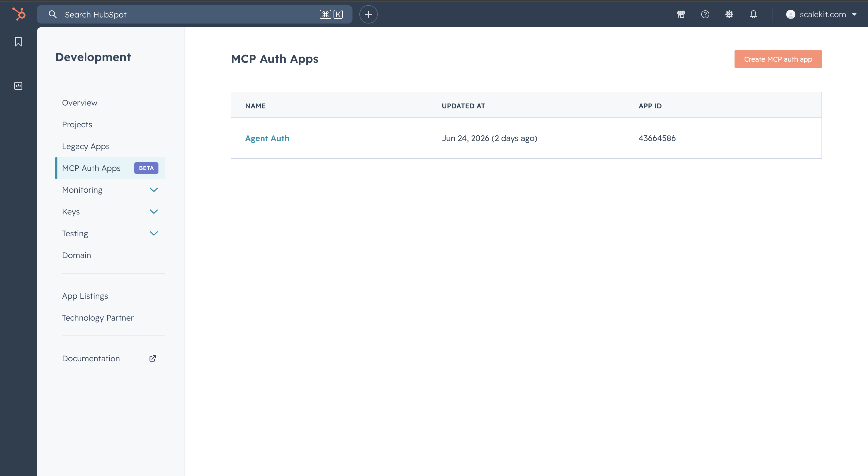Click the BETA badge on MCP Auth Apps
The height and width of the screenshot is (476, 868).
[146, 168]
